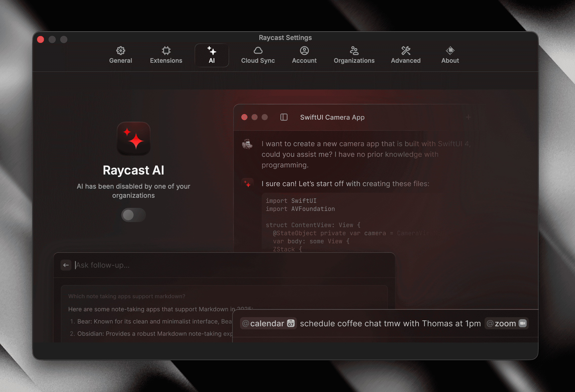Open the Organizations tab
The width and height of the screenshot is (575, 392).
354,55
